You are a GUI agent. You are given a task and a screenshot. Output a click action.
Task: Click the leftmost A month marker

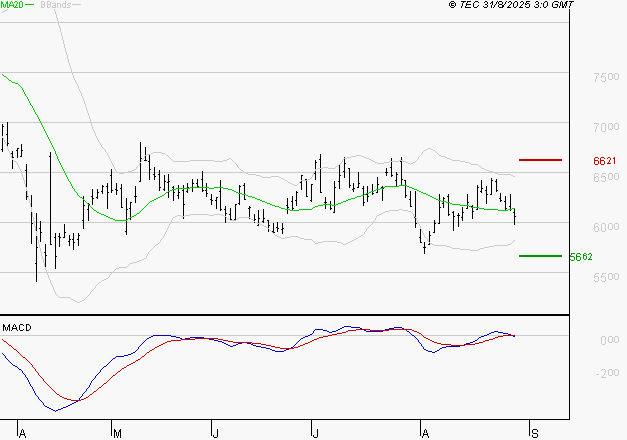(x=22, y=433)
